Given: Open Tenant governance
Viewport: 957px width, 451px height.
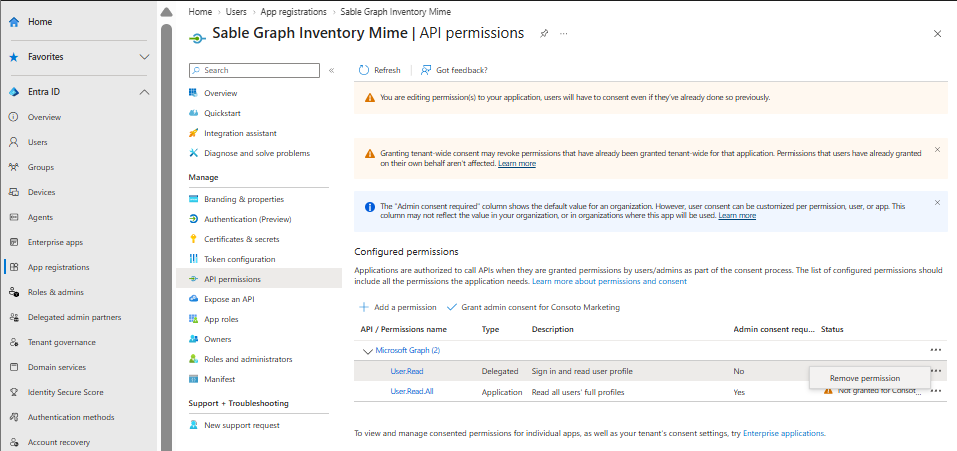Looking at the screenshot, I should coord(61,342).
